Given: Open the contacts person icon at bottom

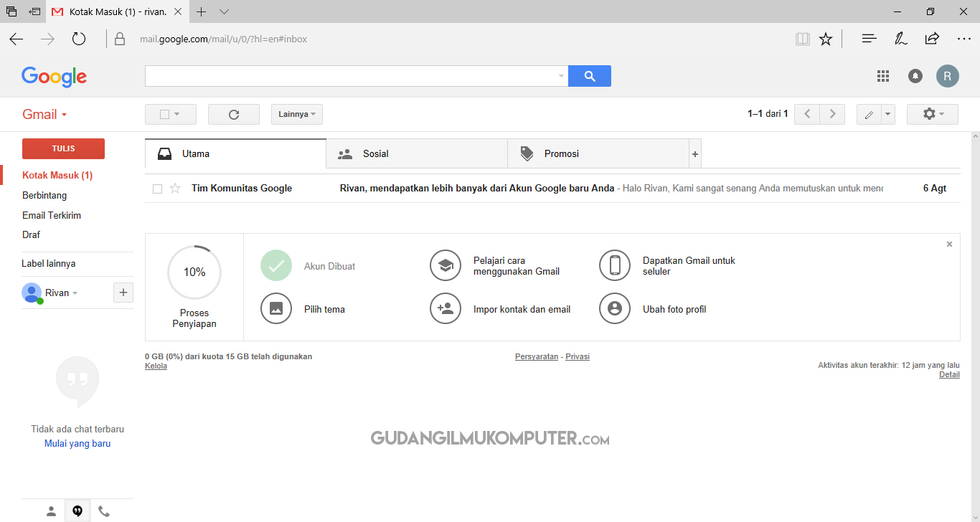Looking at the screenshot, I should click(51, 511).
